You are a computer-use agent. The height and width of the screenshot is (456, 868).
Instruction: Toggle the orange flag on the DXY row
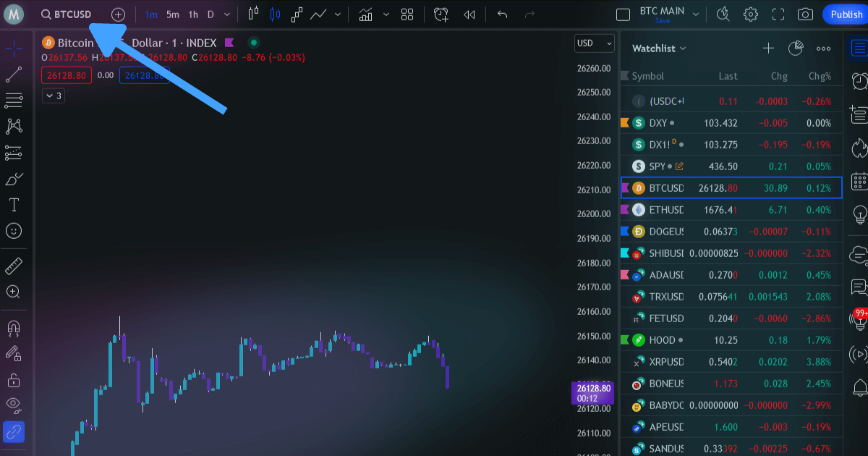click(625, 123)
